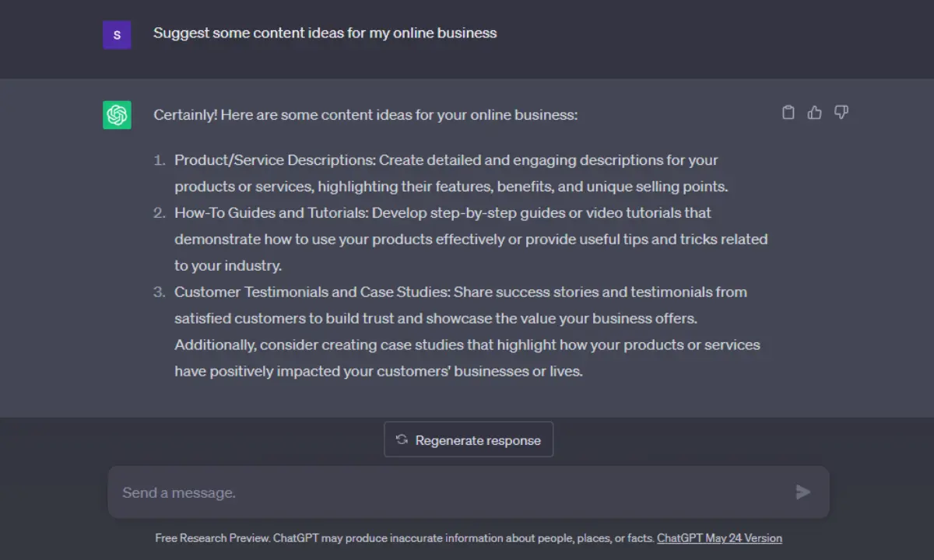Image resolution: width=934 pixels, height=560 pixels.
Task: Give the response a thumbs up
Action: coord(815,113)
